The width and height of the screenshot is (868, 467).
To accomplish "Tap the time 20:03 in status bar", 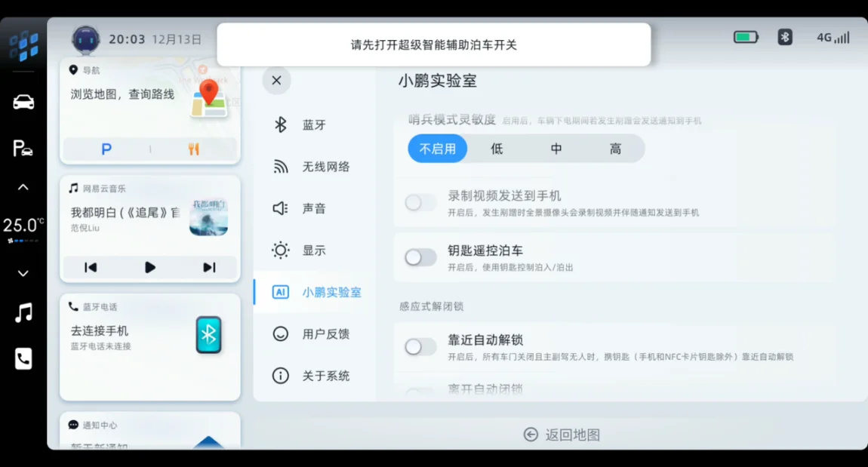I will pyautogui.click(x=127, y=39).
